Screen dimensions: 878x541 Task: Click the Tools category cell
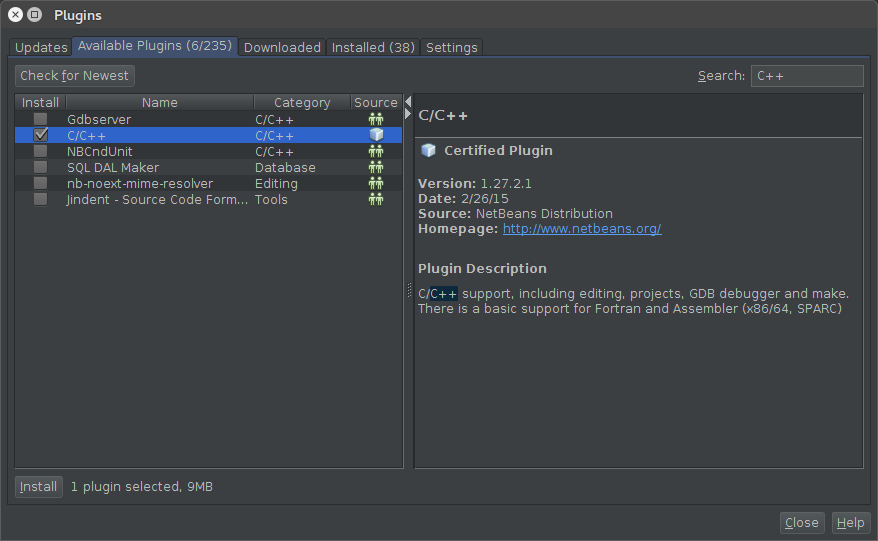(271, 199)
